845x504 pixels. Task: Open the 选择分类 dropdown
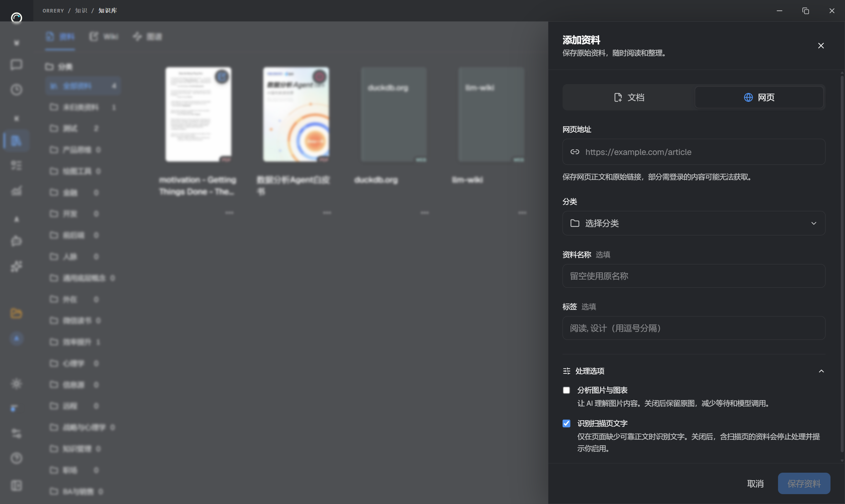point(694,223)
